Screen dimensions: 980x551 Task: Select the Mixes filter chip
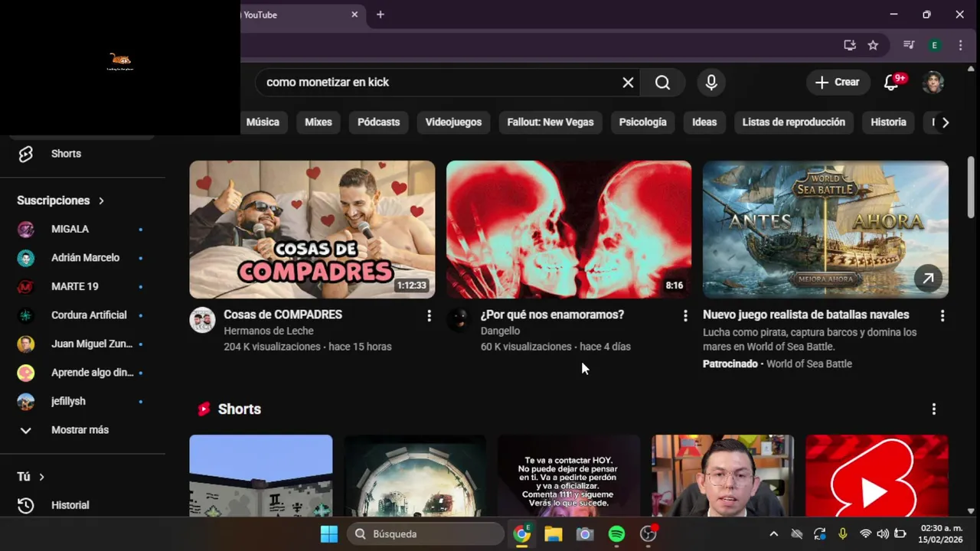pyautogui.click(x=318, y=122)
